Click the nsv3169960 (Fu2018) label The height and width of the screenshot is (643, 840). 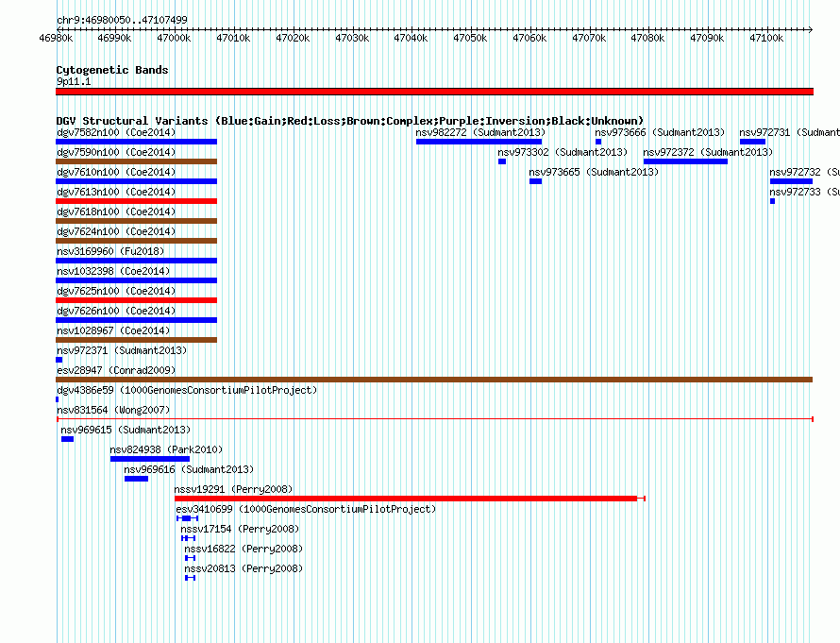(110, 251)
